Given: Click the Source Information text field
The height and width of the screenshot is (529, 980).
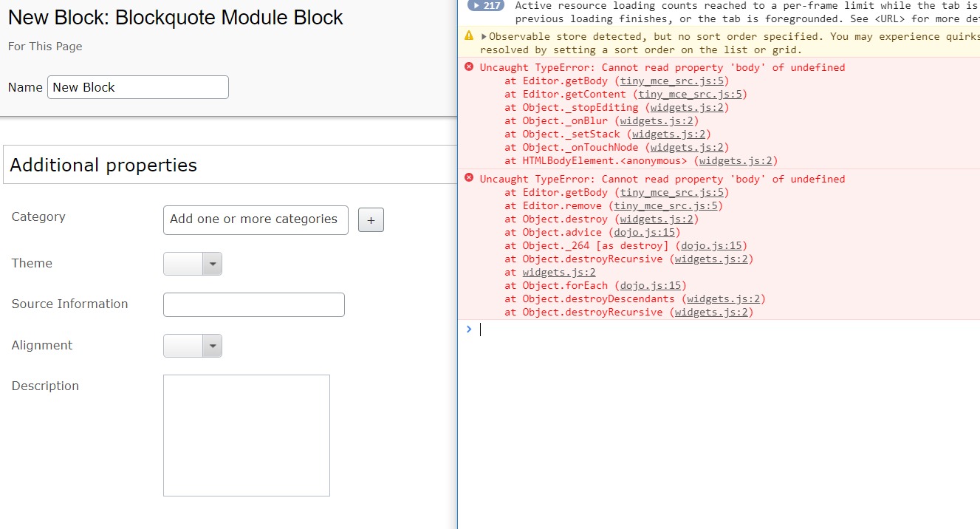Looking at the screenshot, I should tap(254, 304).
